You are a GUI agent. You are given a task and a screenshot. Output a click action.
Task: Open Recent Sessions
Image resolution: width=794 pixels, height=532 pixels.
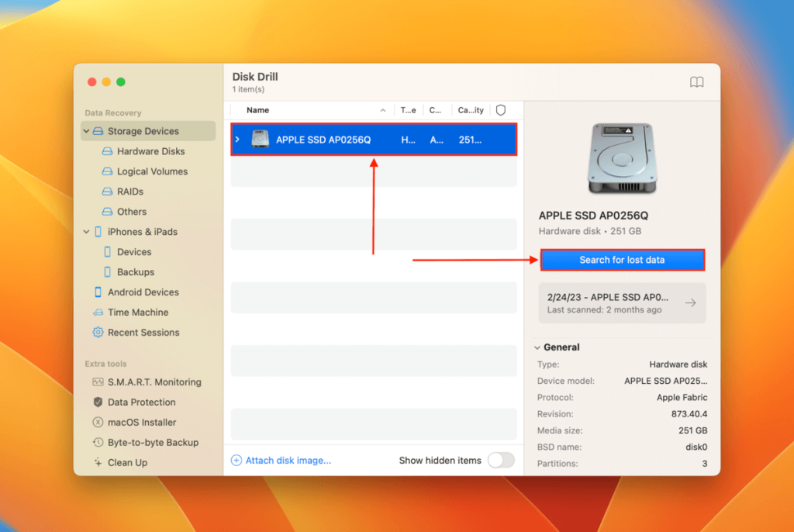click(x=141, y=332)
